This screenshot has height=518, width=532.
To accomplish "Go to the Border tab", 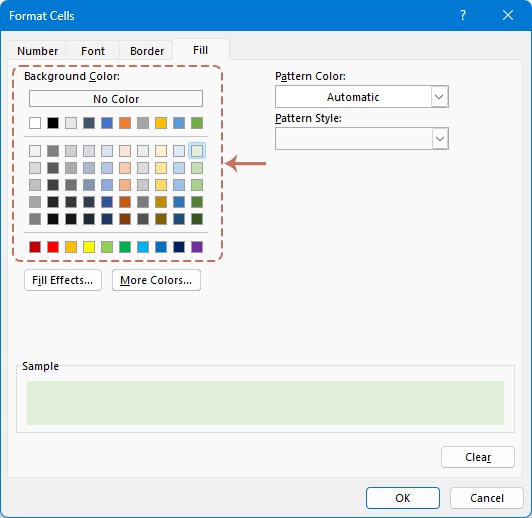I will [147, 51].
